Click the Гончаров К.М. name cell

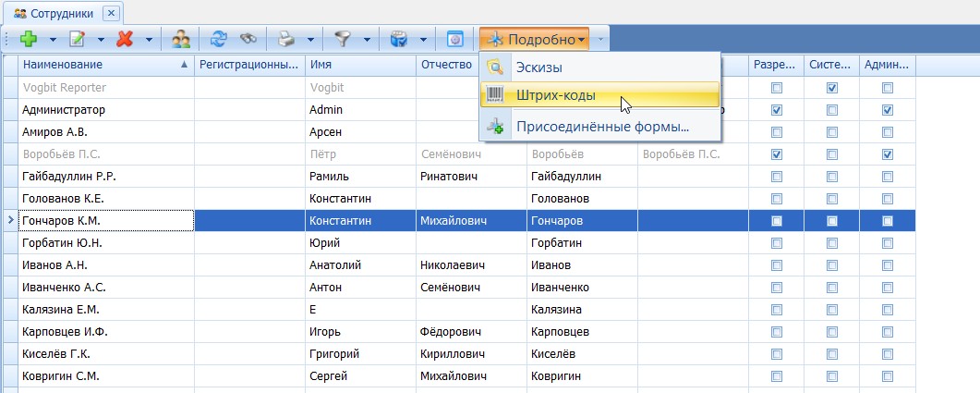(x=106, y=221)
